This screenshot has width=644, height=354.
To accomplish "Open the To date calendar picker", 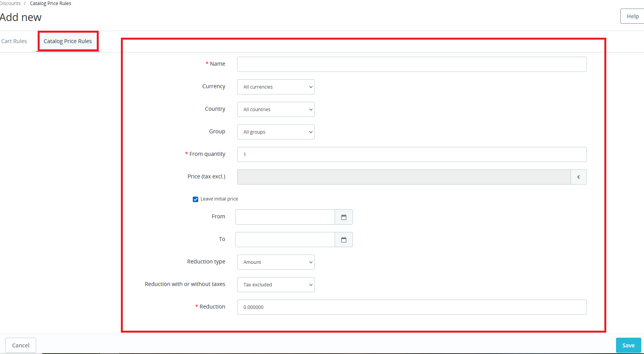I will (344, 240).
